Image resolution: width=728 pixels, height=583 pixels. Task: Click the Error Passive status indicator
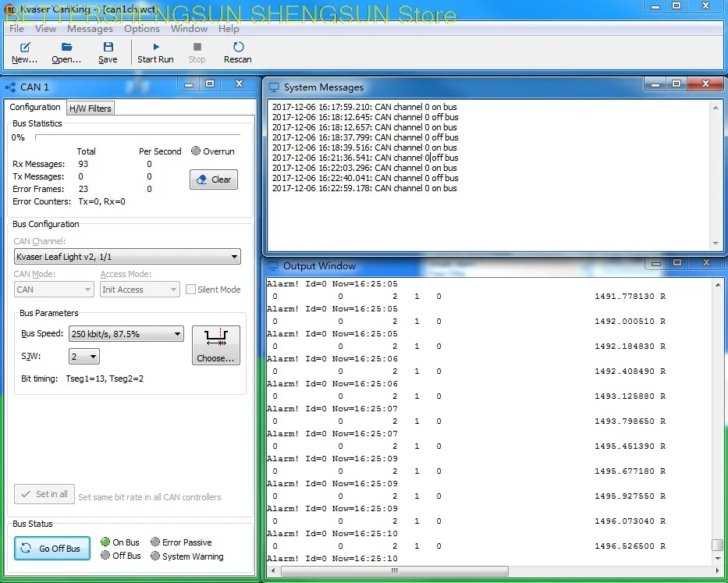point(155,542)
